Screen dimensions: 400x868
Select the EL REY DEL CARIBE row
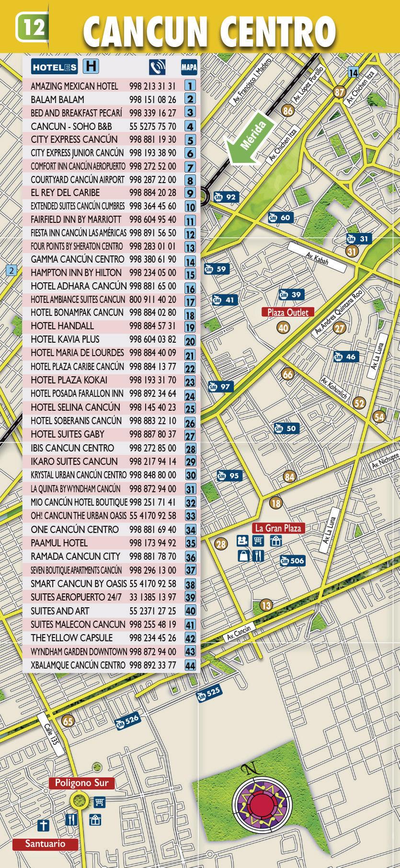[x=111, y=193]
